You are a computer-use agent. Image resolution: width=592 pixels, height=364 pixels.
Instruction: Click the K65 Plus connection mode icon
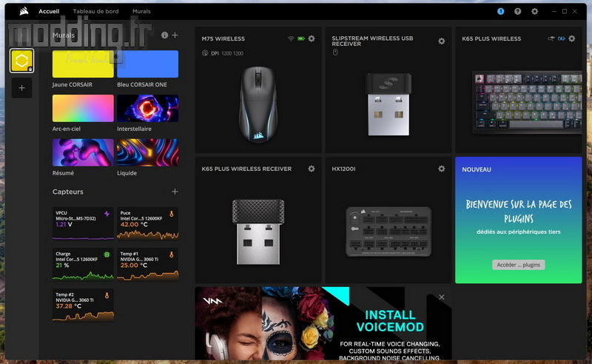click(551, 38)
